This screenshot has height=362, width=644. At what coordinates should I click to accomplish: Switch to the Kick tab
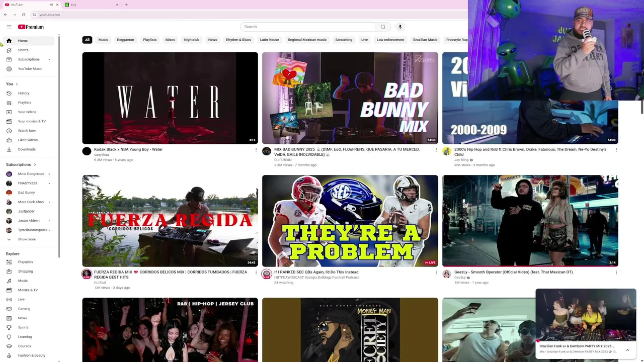point(91,5)
